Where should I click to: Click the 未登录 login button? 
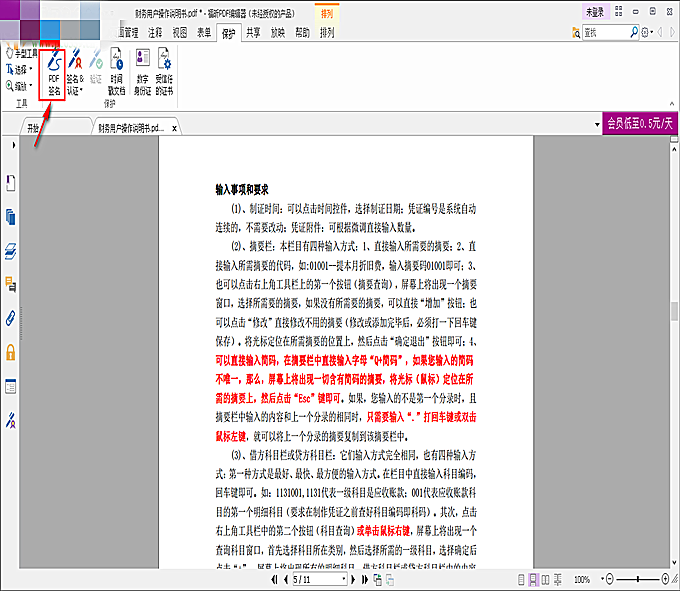tap(594, 13)
